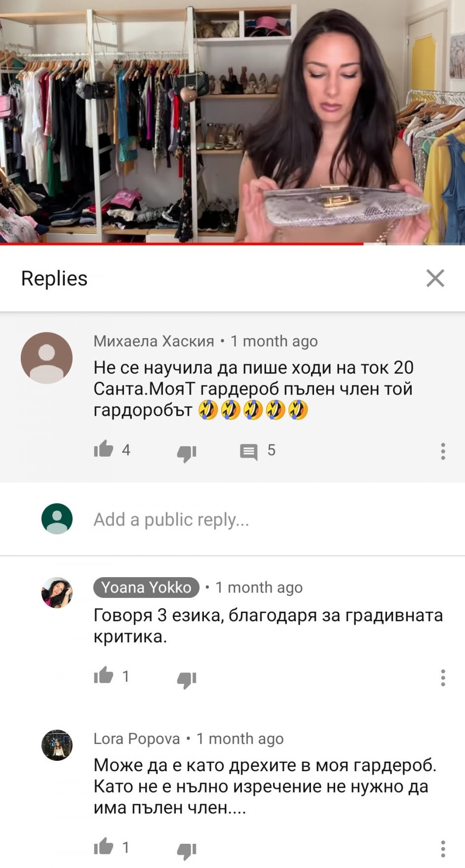
Task: Open Михаела Хаския's channel name
Action: pyautogui.click(x=154, y=341)
